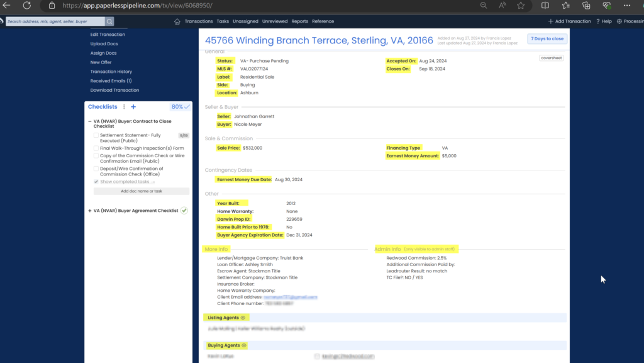This screenshot has height=363, width=644.
Task: Click the browser address bar URL
Action: [138, 5]
